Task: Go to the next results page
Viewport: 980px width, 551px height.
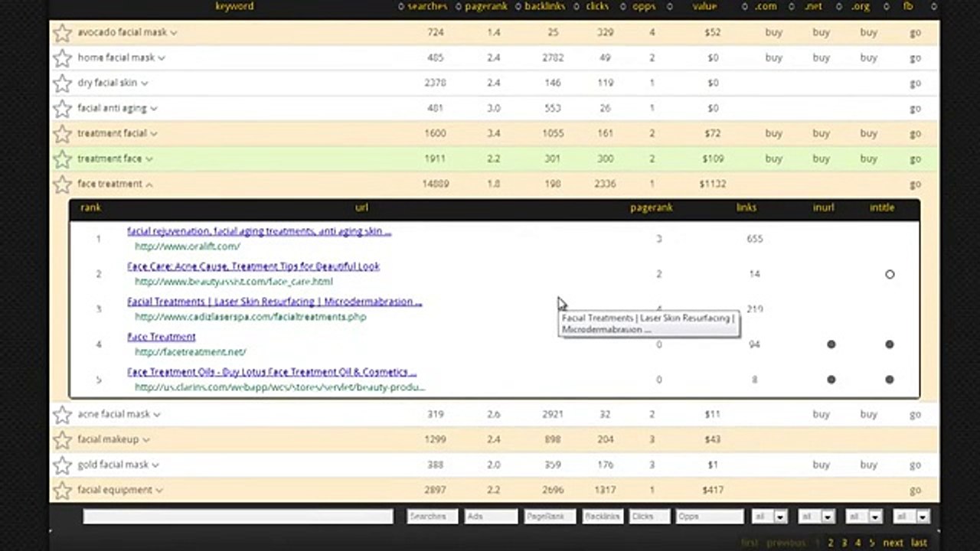Action: pyautogui.click(x=893, y=543)
